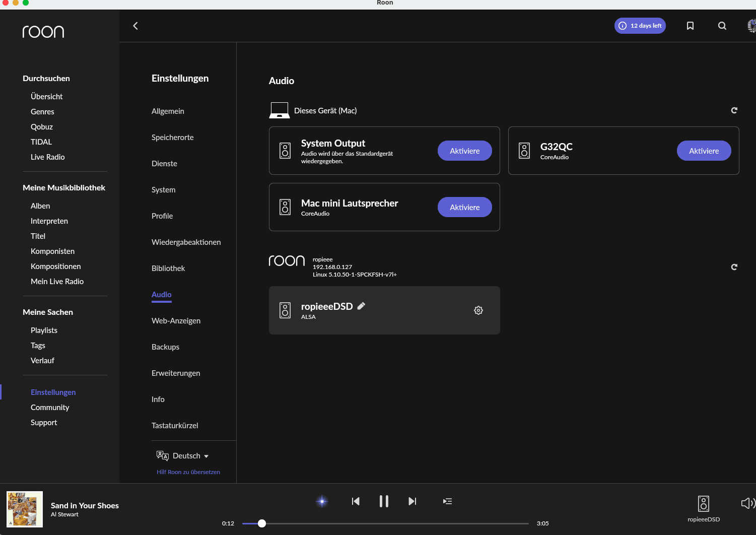This screenshot has width=756, height=535.
Task: Click the speaker icon of G32QC
Action: (524, 151)
